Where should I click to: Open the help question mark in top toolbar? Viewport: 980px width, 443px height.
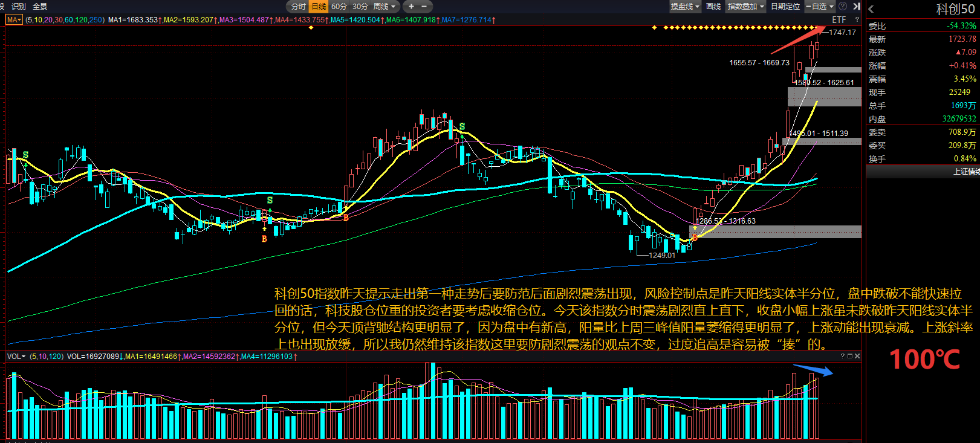[x=843, y=7]
